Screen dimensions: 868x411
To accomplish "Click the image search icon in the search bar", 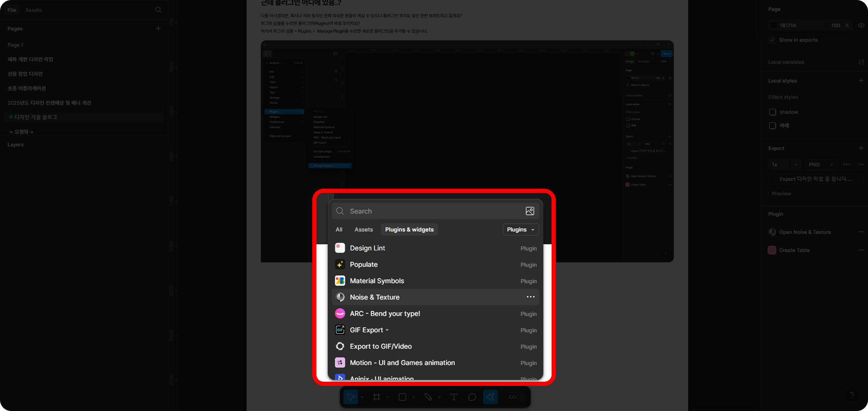I will coord(530,211).
